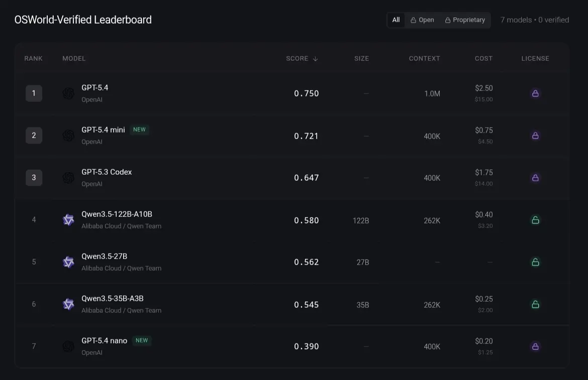Click the score 0.580

307,220
